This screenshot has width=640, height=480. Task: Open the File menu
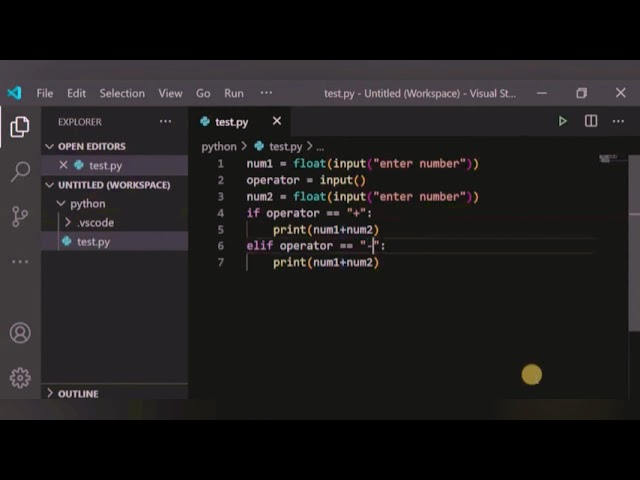pos(44,93)
